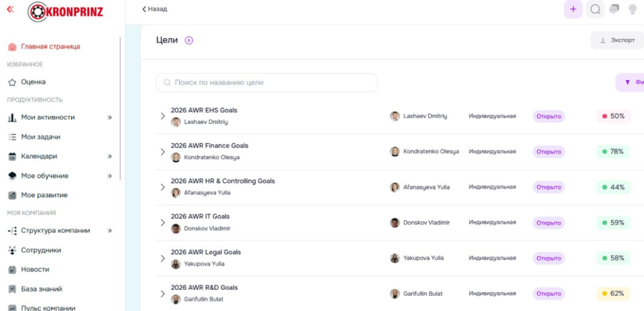Open Мои активности in the sidebar
The height and width of the screenshot is (311, 644).
(48, 117)
